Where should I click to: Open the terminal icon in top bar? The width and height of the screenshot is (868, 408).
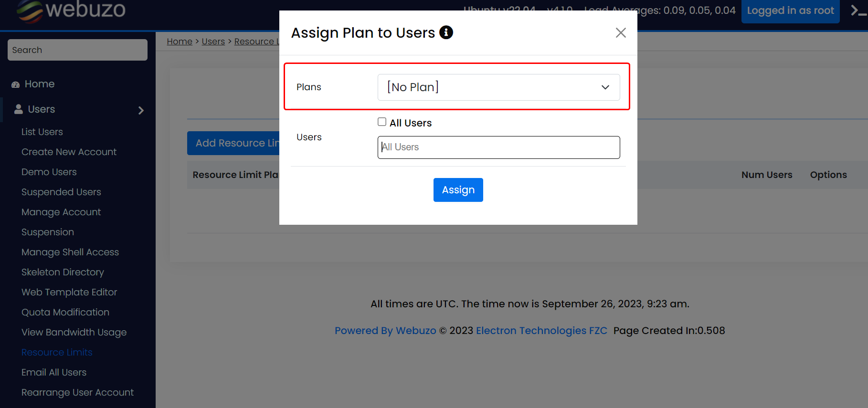(x=858, y=10)
